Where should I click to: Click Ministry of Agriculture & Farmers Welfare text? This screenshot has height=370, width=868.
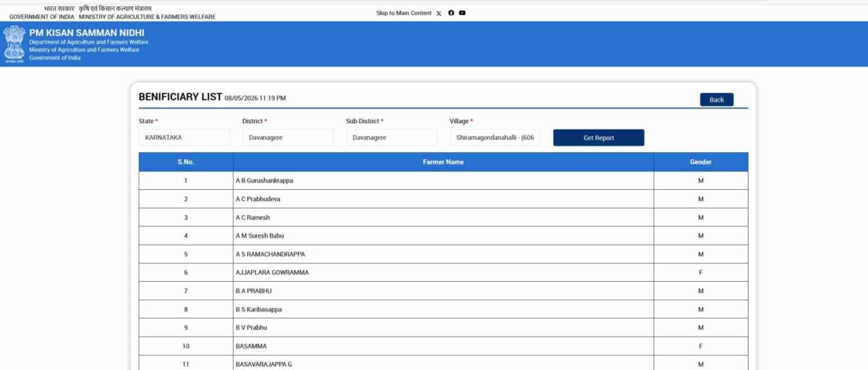pyautogui.click(x=148, y=17)
